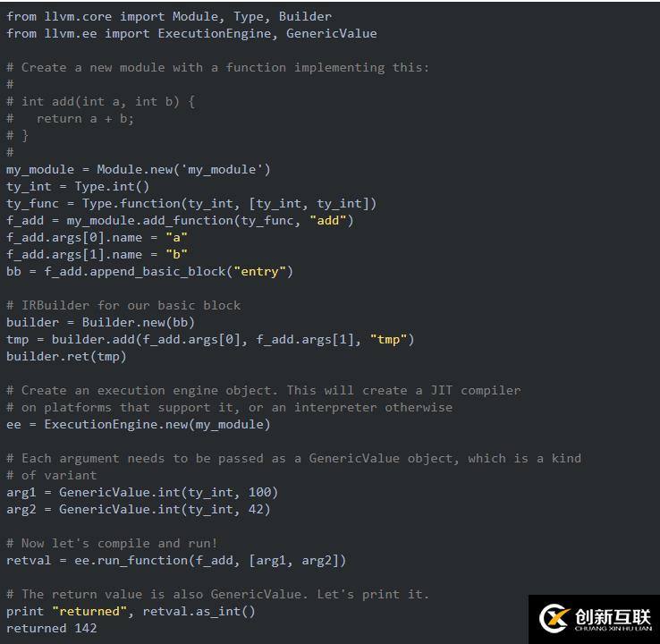
Task: Click the Chuang Xin Hu Lian logo icon
Action: pyautogui.click(x=554, y=618)
